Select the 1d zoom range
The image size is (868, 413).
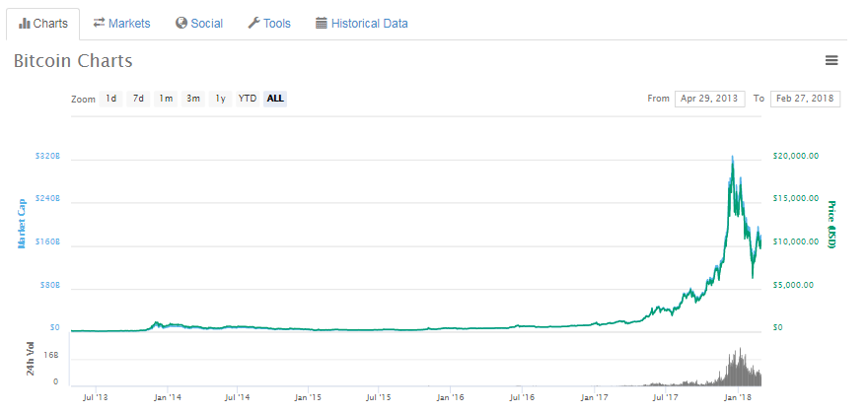(111, 99)
